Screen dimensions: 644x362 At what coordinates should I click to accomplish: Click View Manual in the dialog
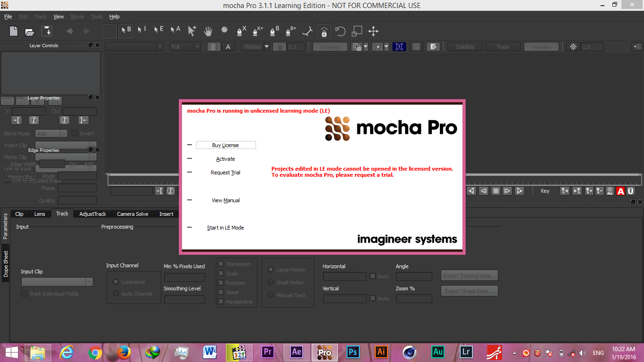coord(226,200)
